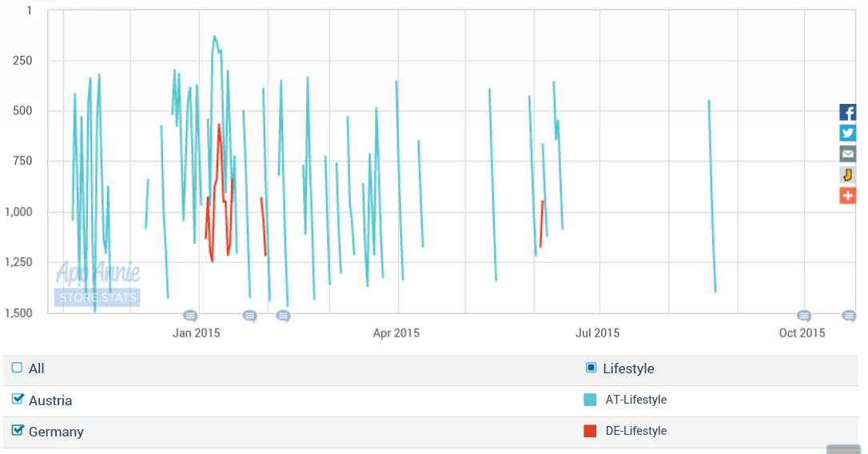Open the comment bubble at the chart's far right edge
This screenshot has width=868, height=454.
click(x=849, y=317)
